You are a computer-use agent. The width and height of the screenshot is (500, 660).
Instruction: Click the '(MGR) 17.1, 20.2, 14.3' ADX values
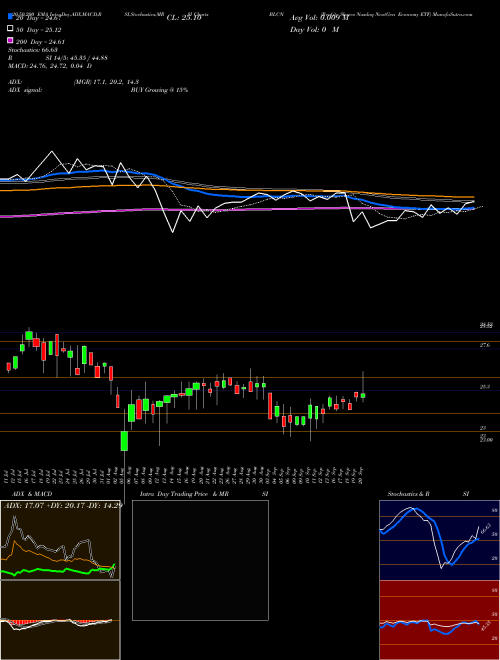[x=106, y=82]
